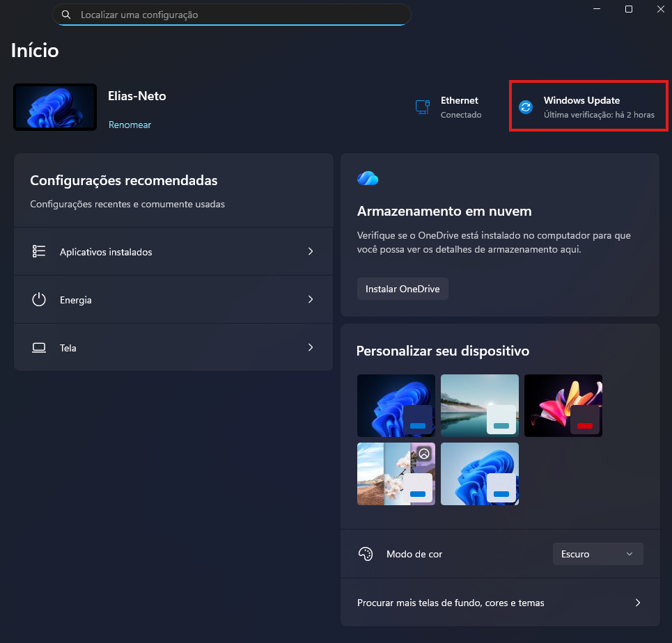Image resolution: width=672 pixels, height=643 pixels.
Task: Focus the Localizar uma configuração search field
Action: point(237,15)
